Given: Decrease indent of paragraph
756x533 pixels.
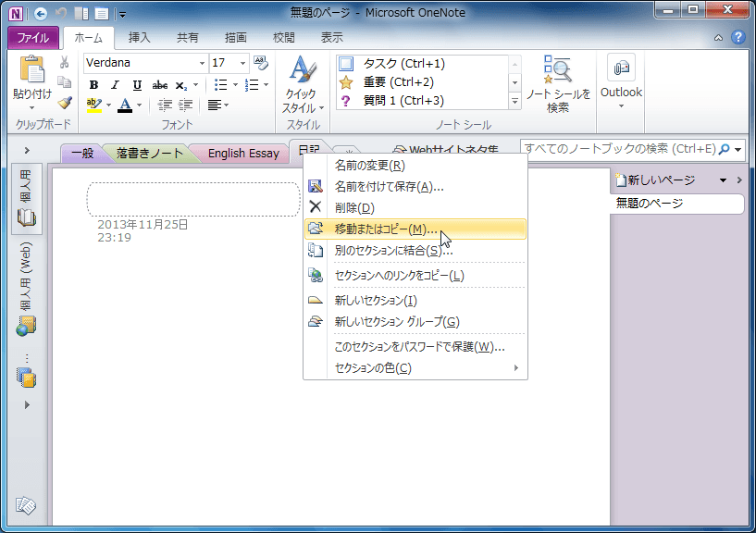Looking at the screenshot, I should [165, 105].
